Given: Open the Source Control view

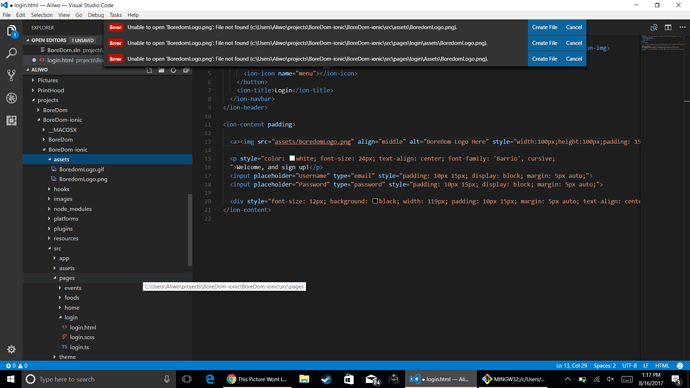Looking at the screenshot, I should pos(11,75).
